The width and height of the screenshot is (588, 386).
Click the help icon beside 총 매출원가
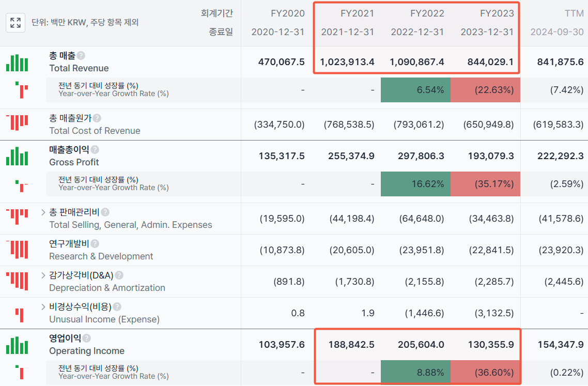(x=97, y=118)
